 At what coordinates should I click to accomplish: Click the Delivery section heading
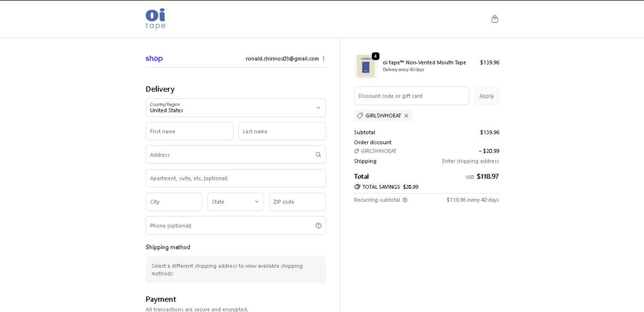(160, 89)
